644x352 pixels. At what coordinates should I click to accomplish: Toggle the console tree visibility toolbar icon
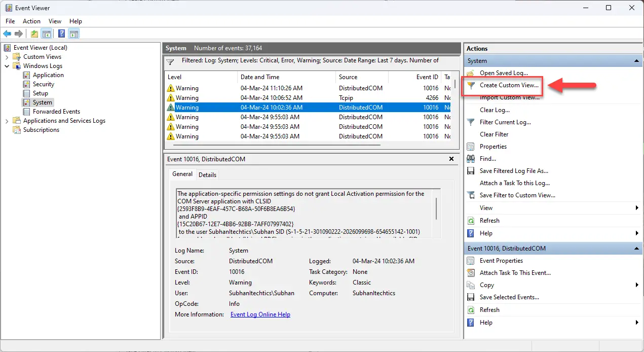(46, 33)
